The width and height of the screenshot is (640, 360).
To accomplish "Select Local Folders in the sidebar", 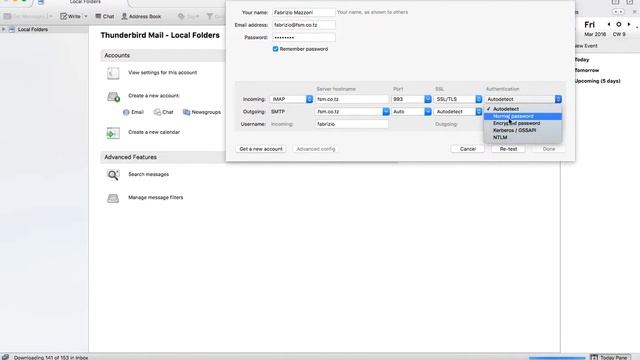I will pyautogui.click(x=33, y=29).
